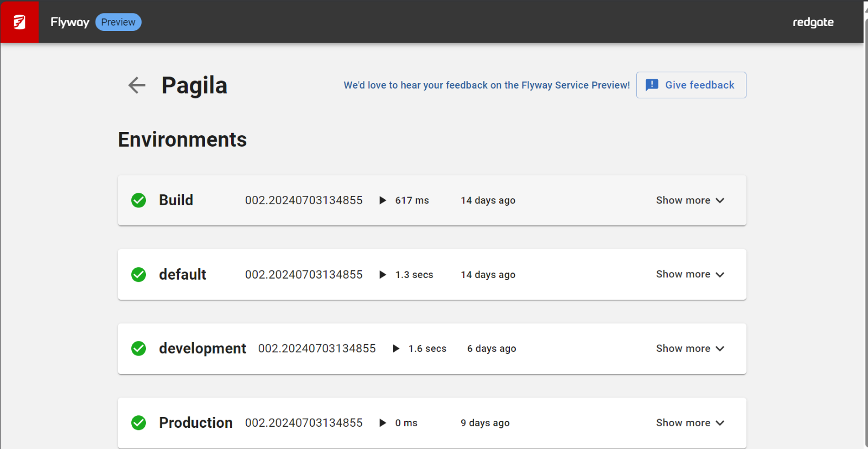Click 14 days ago in the default row
868x449 pixels.
click(x=488, y=275)
